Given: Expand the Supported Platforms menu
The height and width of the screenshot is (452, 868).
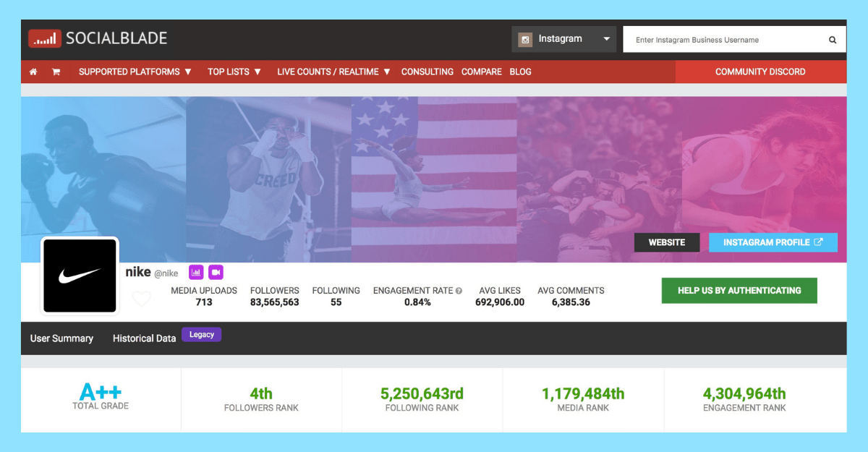Looking at the screenshot, I should (135, 72).
